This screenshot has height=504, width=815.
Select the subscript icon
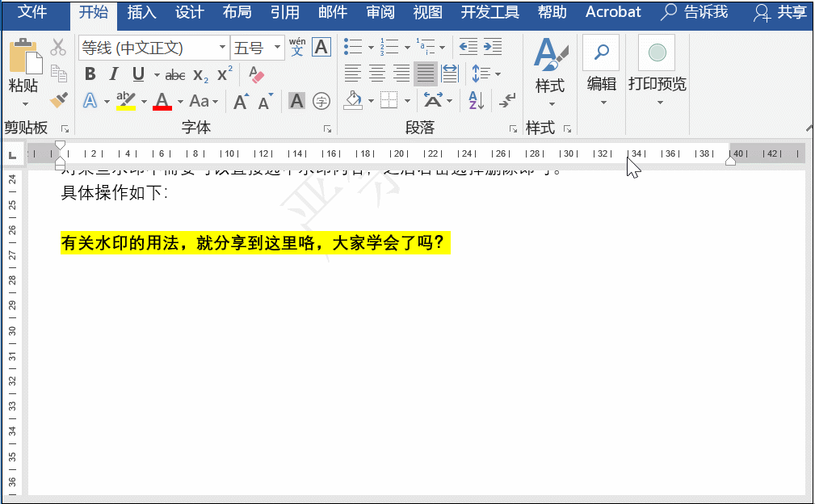[x=200, y=74]
